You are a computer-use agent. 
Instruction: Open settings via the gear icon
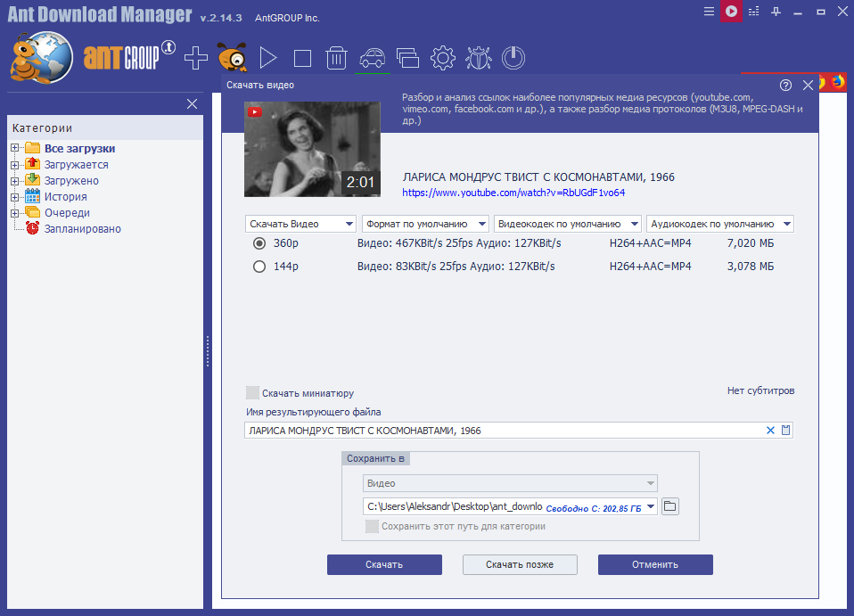tap(443, 58)
